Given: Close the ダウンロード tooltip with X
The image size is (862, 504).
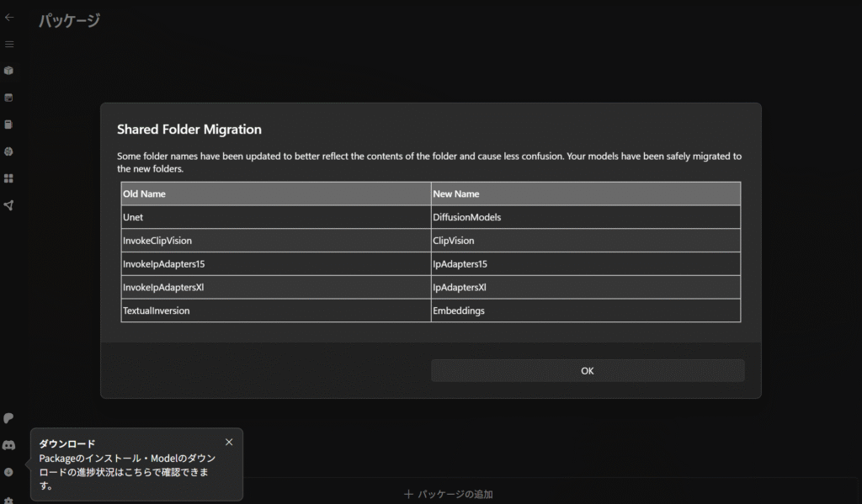Looking at the screenshot, I should 229,442.
